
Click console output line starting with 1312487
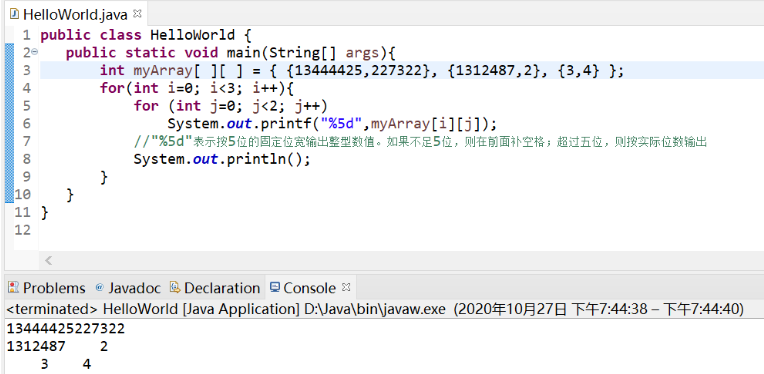[57, 346]
